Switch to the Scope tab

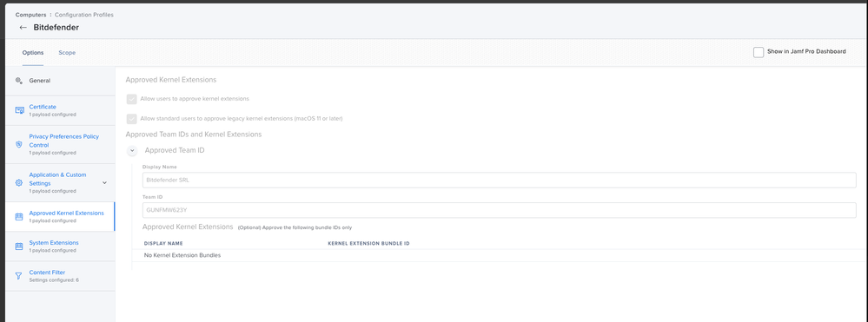pos(67,53)
